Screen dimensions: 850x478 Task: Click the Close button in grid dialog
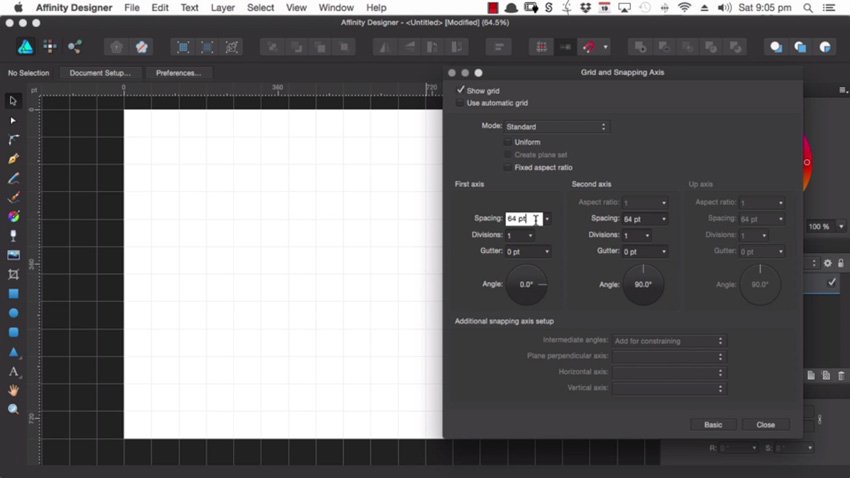click(x=765, y=424)
